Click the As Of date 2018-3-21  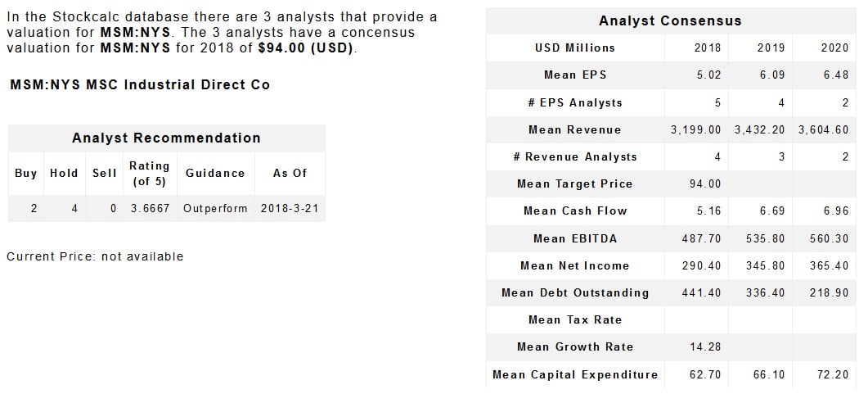pyautogui.click(x=290, y=208)
